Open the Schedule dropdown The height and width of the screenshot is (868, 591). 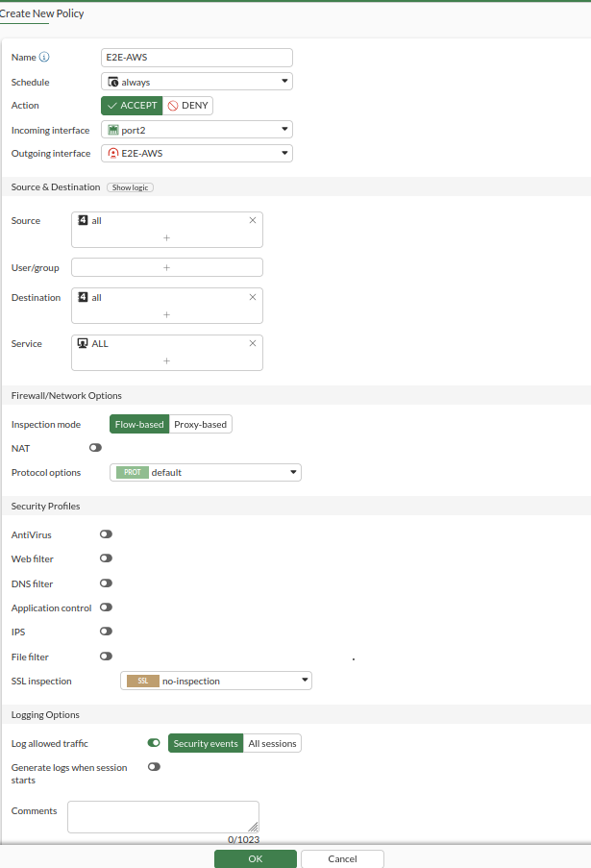click(x=197, y=83)
